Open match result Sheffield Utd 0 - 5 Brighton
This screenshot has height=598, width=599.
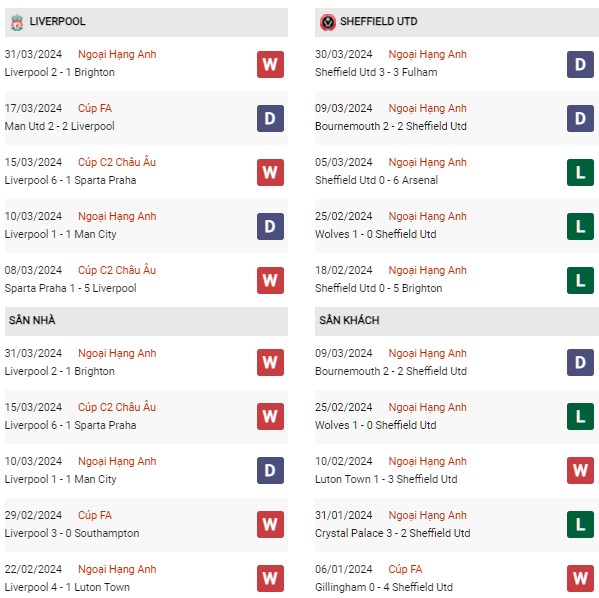click(x=379, y=288)
